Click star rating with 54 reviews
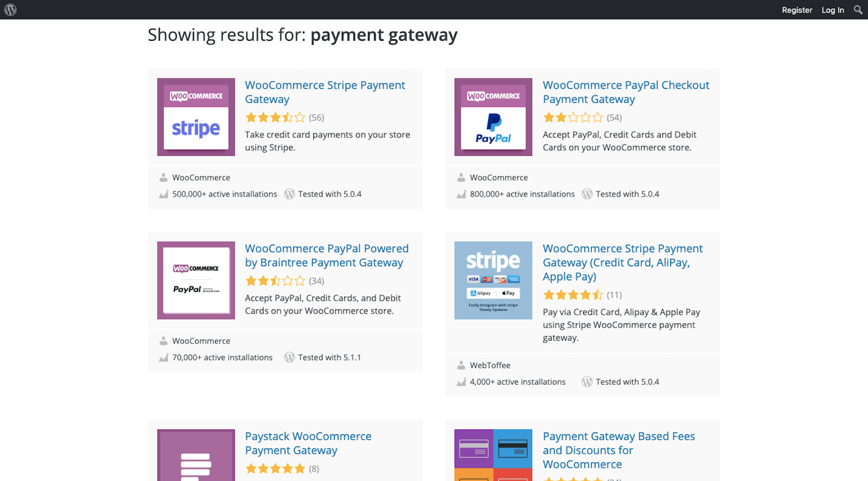The image size is (868, 481). point(573,117)
